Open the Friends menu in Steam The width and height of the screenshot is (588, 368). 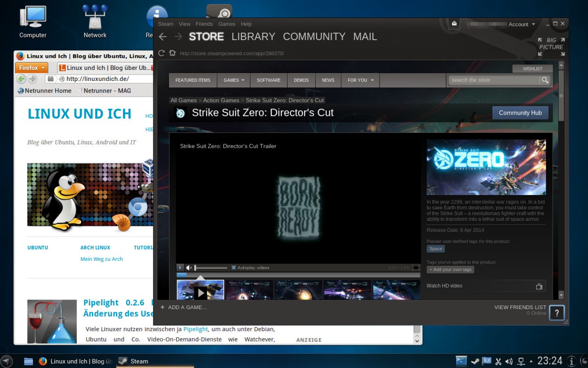(204, 24)
